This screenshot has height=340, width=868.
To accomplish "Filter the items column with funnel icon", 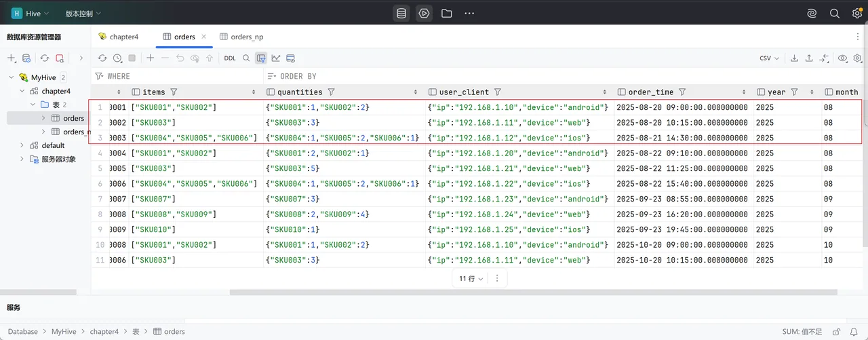I will click(174, 92).
